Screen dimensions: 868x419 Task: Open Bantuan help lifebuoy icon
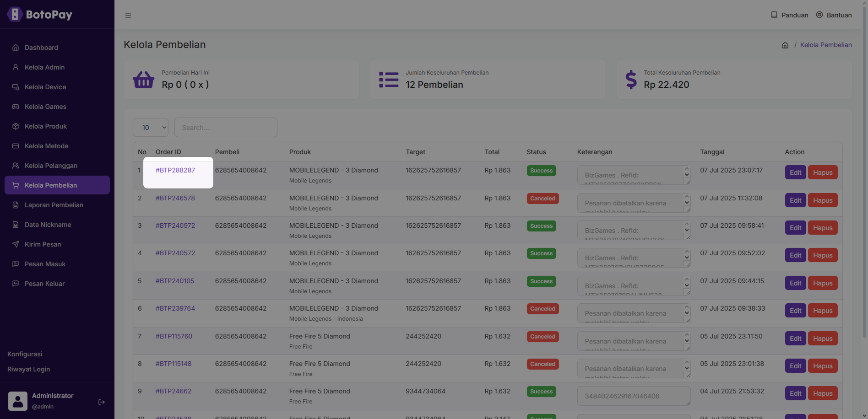tap(819, 15)
